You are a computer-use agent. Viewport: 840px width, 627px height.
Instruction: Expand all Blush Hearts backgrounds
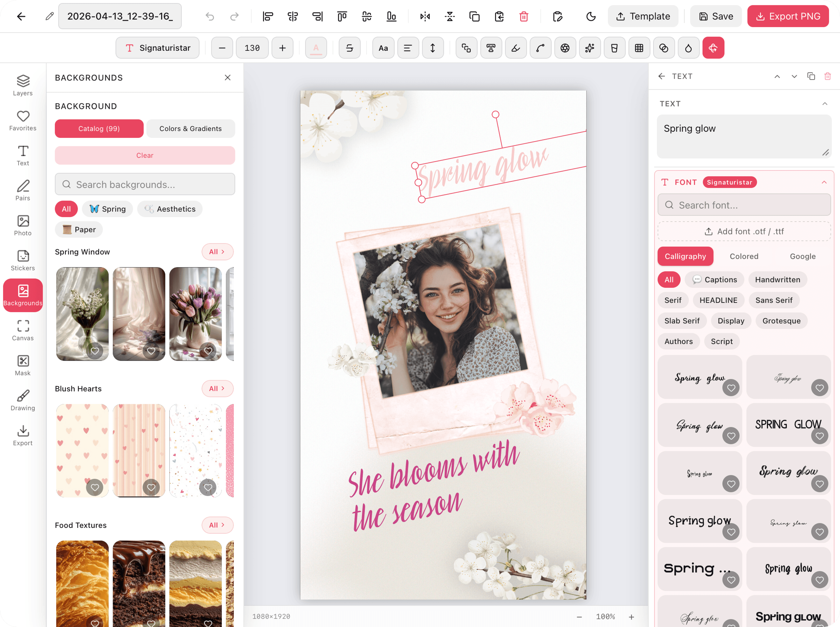click(217, 388)
